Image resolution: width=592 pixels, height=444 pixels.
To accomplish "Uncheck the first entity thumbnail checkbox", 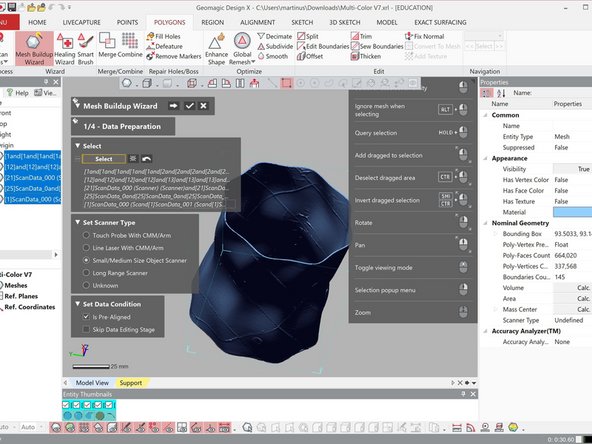I will point(66,405).
